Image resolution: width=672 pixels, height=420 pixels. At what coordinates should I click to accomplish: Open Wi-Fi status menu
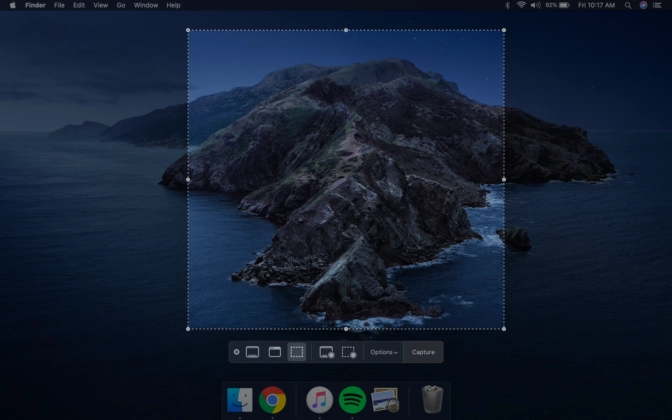(x=521, y=5)
